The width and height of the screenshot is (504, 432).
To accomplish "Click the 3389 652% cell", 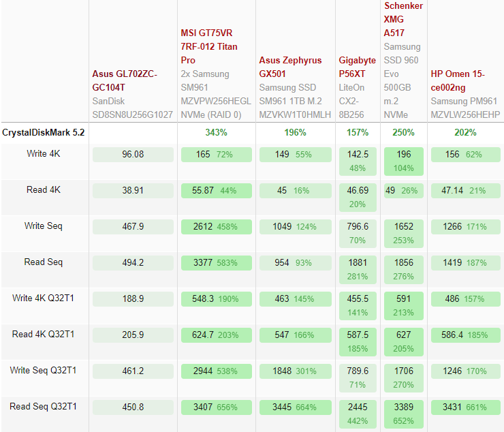I will pyautogui.click(x=404, y=414).
